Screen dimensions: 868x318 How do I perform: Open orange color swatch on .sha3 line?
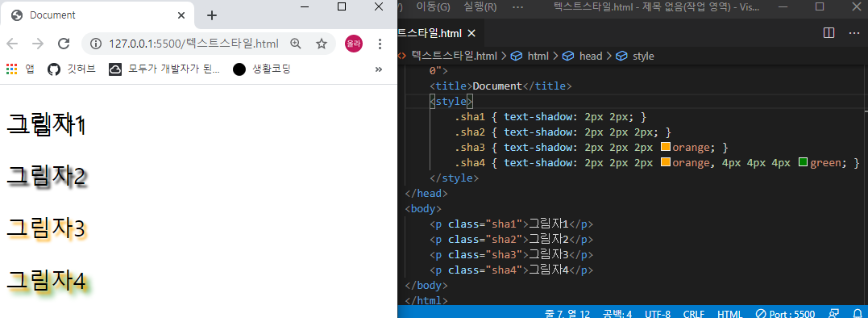(x=666, y=148)
